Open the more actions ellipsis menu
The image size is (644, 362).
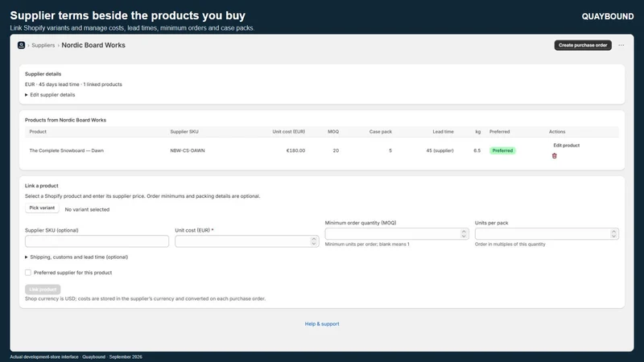(x=621, y=45)
